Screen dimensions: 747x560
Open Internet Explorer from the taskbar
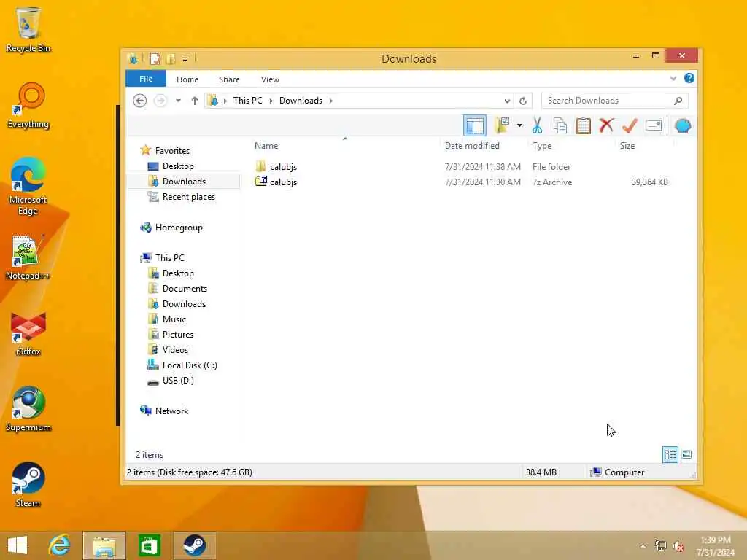click(x=60, y=545)
